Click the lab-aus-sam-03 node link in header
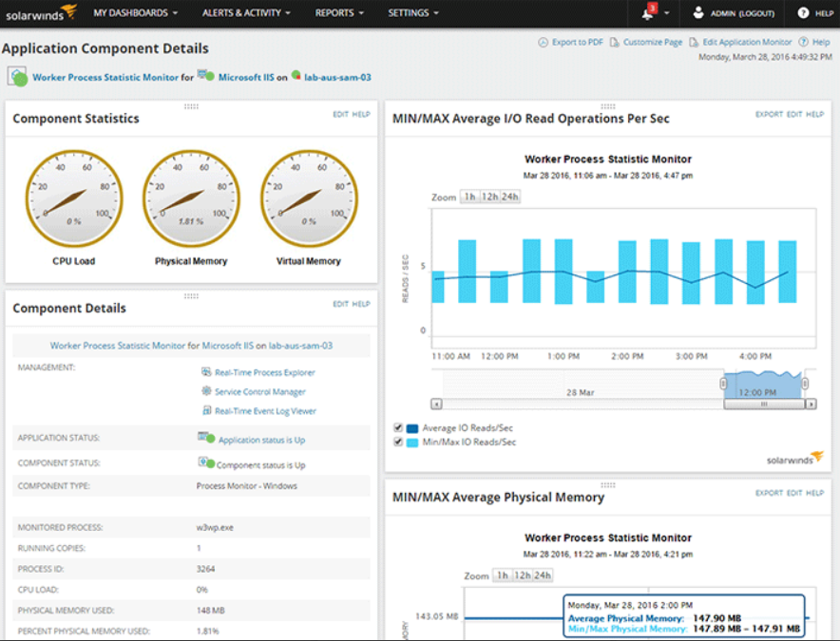The width and height of the screenshot is (840, 641). coord(336,77)
